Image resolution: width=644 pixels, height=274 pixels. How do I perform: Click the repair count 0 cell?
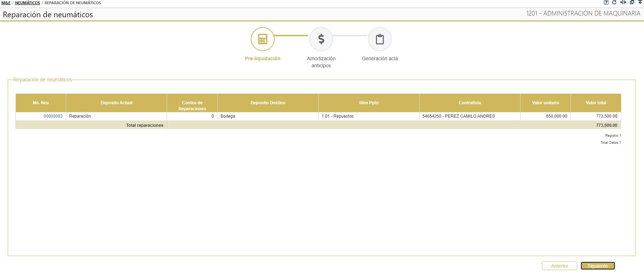[192, 116]
